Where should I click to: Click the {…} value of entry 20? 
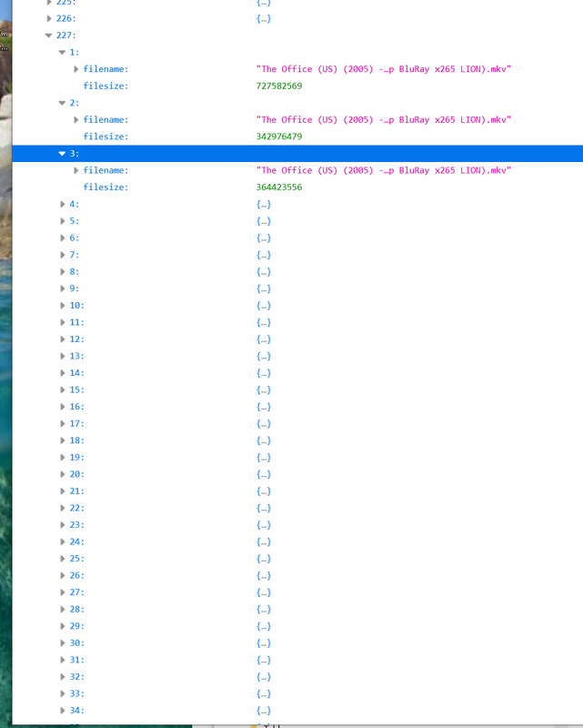(264, 474)
